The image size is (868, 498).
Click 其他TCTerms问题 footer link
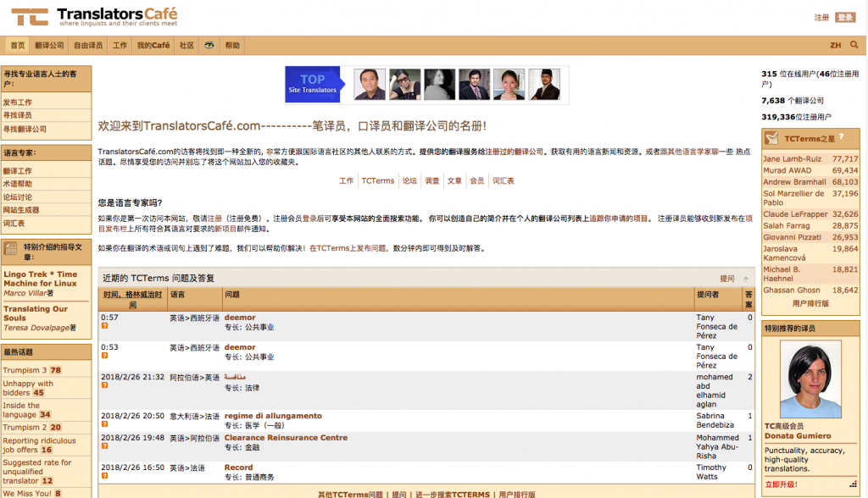click(350, 494)
